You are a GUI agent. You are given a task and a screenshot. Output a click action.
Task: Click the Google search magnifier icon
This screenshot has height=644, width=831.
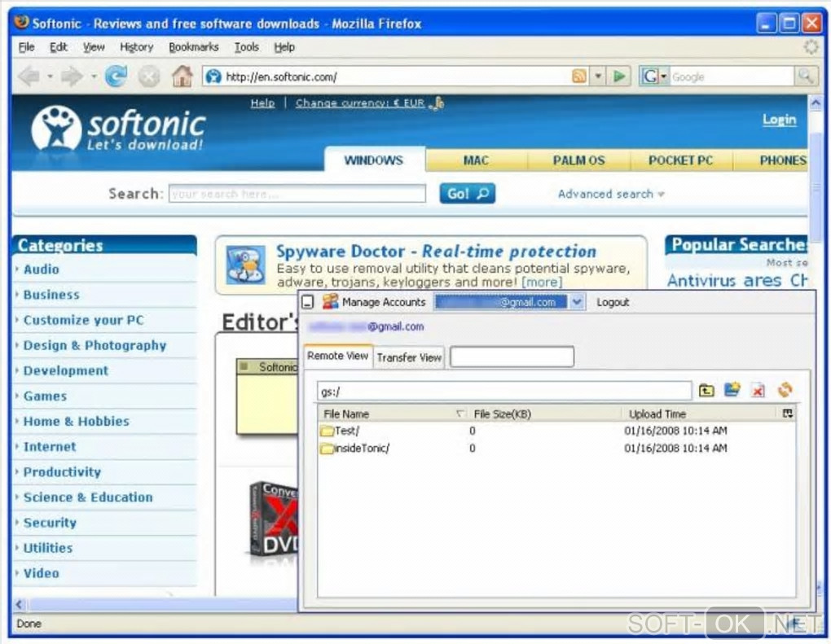806,77
